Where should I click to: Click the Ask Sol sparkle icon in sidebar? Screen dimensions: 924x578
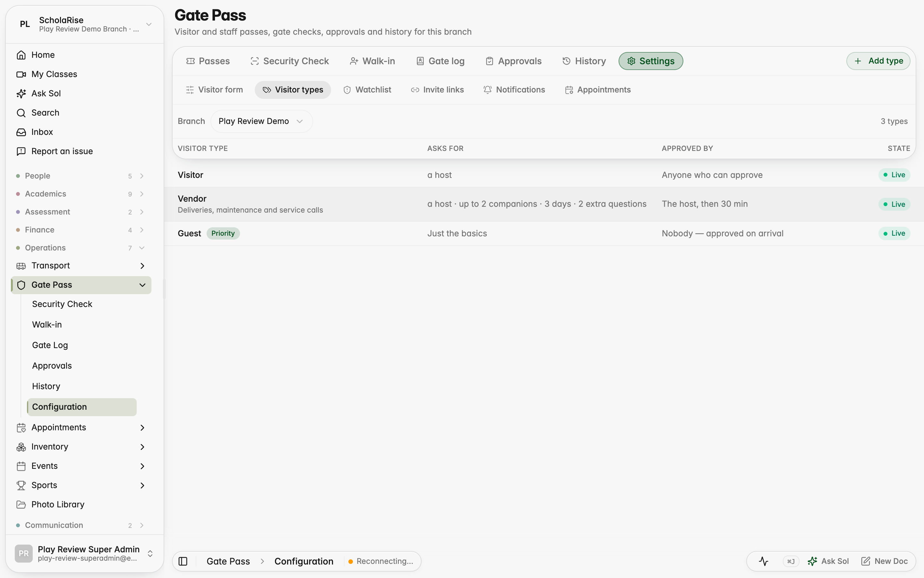21,94
